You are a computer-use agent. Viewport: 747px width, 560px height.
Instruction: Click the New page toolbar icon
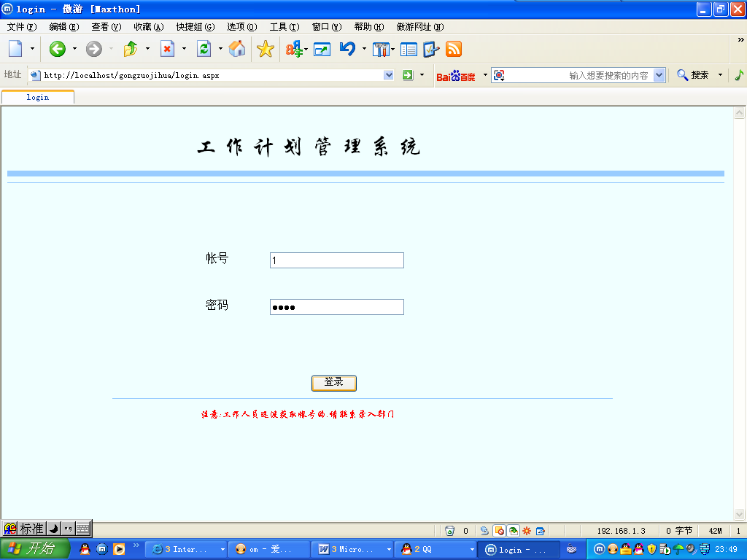click(16, 49)
